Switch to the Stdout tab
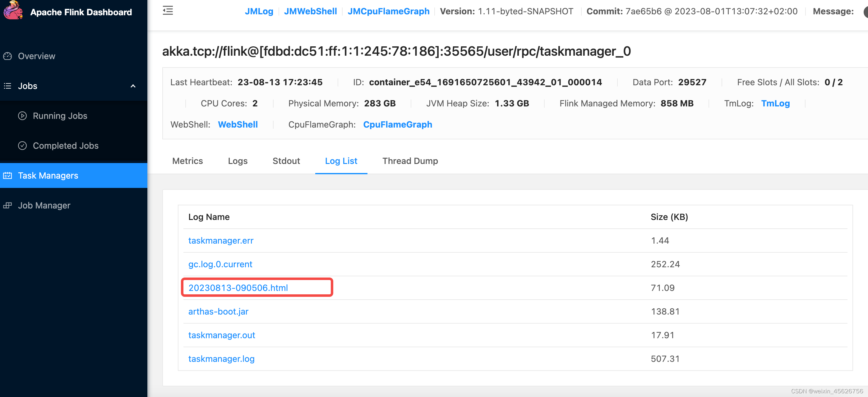Image resolution: width=868 pixels, height=397 pixels. tap(286, 161)
